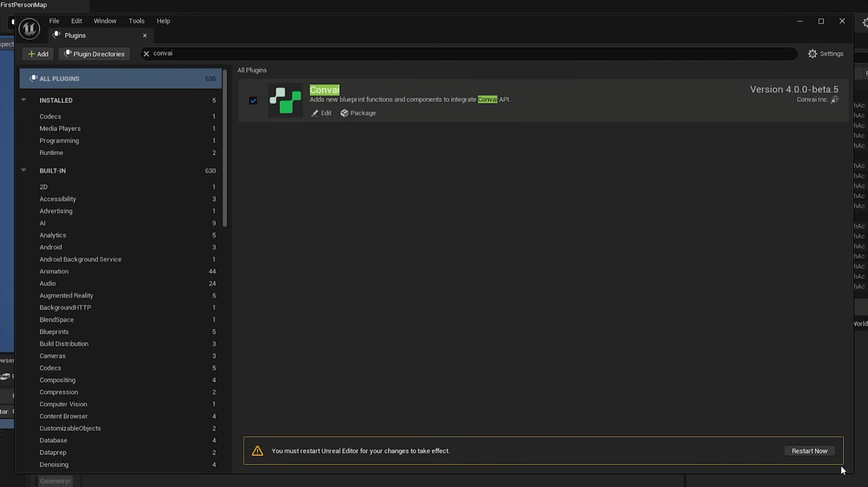The width and height of the screenshot is (868, 487).
Task: Select Augmented Reality category
Action: pyautogui.click(x=121, y=296)
